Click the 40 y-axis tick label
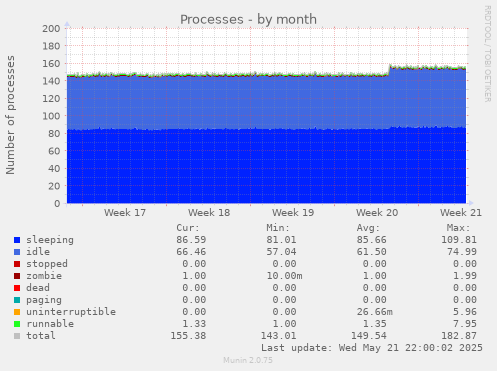Viewport: 497px width, 371px height. pos(54,169)
